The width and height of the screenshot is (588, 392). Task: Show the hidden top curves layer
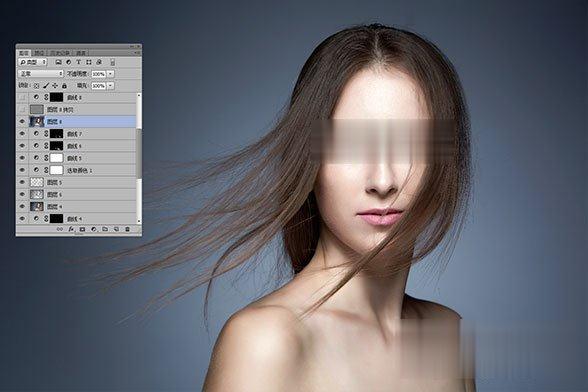pos(22,98)
